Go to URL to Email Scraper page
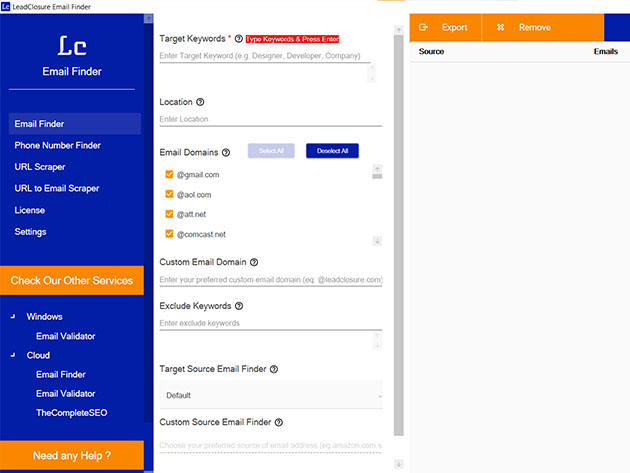The image size is (630, 473). 56,189
